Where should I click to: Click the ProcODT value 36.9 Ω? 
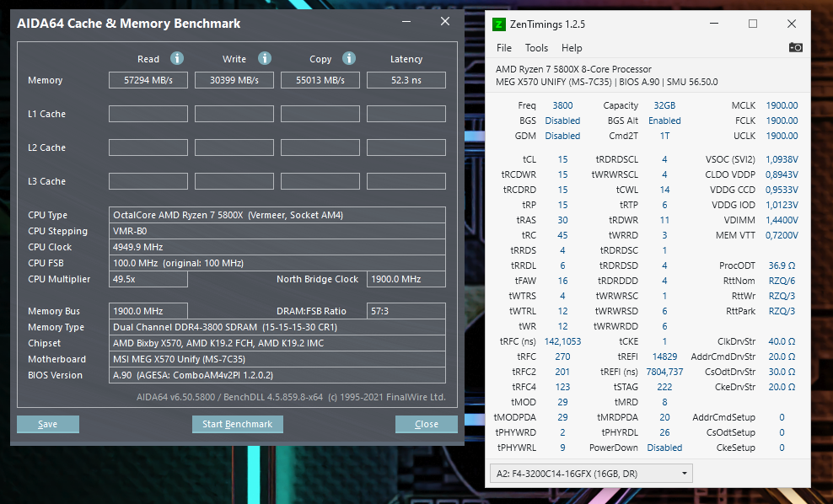[782, 265]
